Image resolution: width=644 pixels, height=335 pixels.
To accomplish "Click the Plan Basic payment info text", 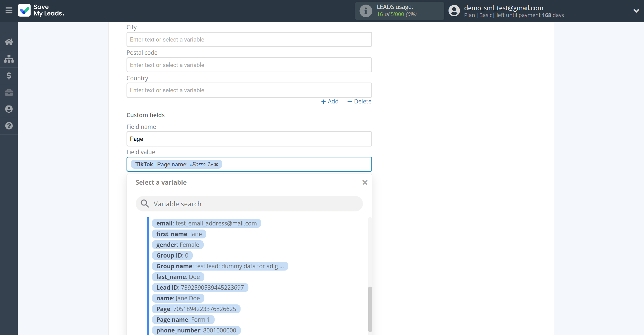I will 514,15.
